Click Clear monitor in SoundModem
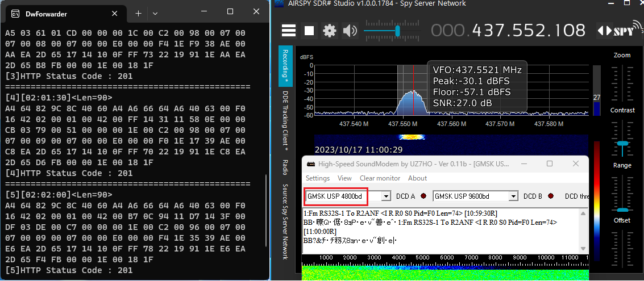The image size is (644, 281). click(380, 178)
